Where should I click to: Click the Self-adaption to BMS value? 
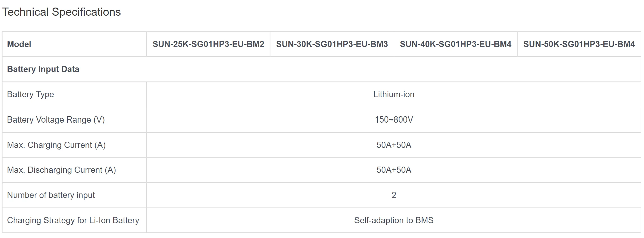(x=393, y=220)
